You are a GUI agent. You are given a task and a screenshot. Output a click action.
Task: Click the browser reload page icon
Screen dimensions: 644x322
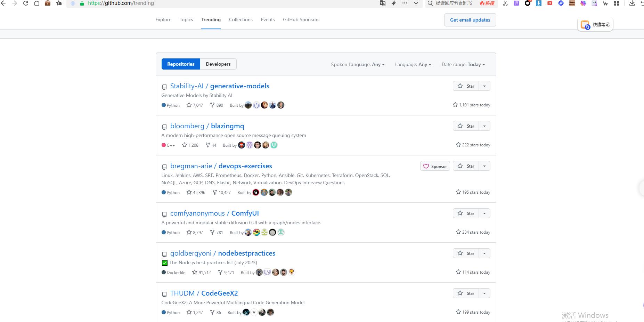(25, 3)
